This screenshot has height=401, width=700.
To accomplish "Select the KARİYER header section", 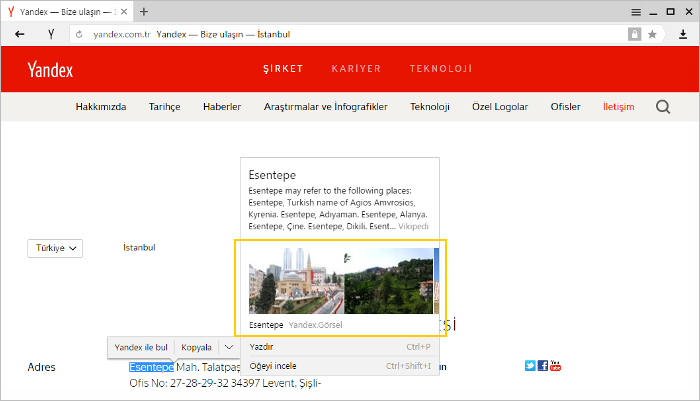I will [356, 69].
